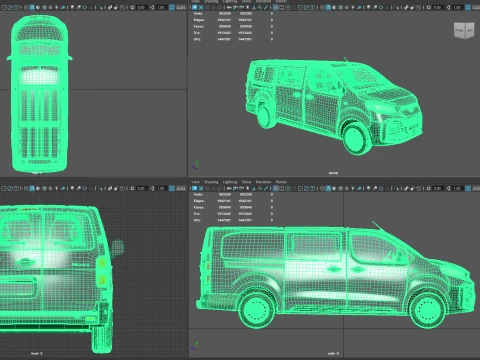Toggle view transform in top view panel
This screenshot has height=360, width=480.
(172, 7)
